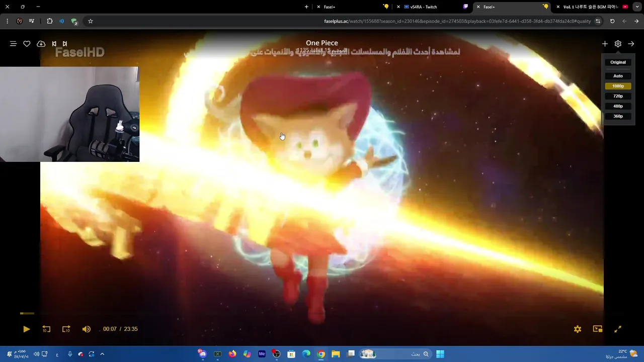
Task: Open Microsoft Edge from taskbar
Action: coord(306,354)
